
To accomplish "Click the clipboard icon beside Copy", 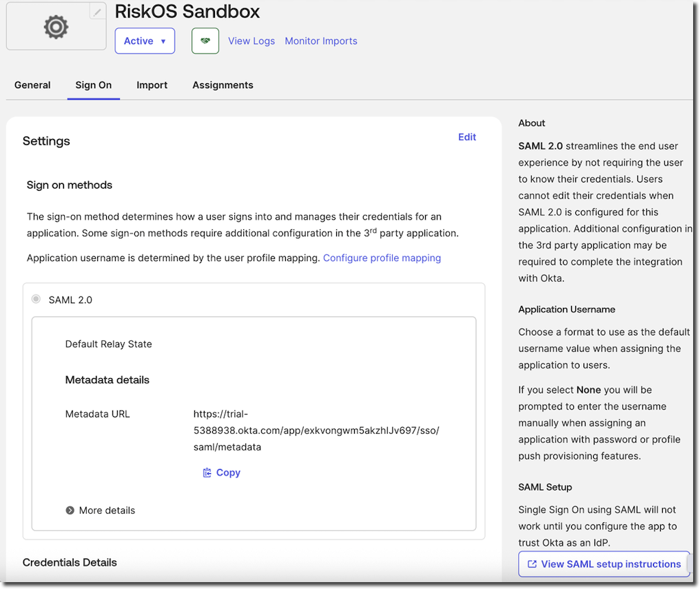I will 207,473.
